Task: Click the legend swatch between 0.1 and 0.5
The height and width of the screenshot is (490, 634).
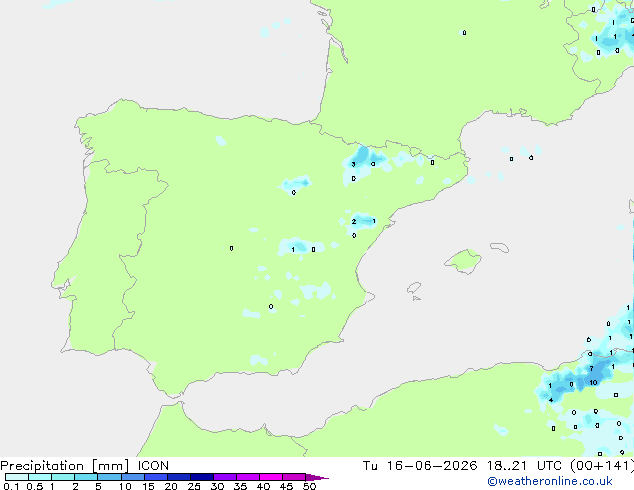Action: [x=17, y=477]
